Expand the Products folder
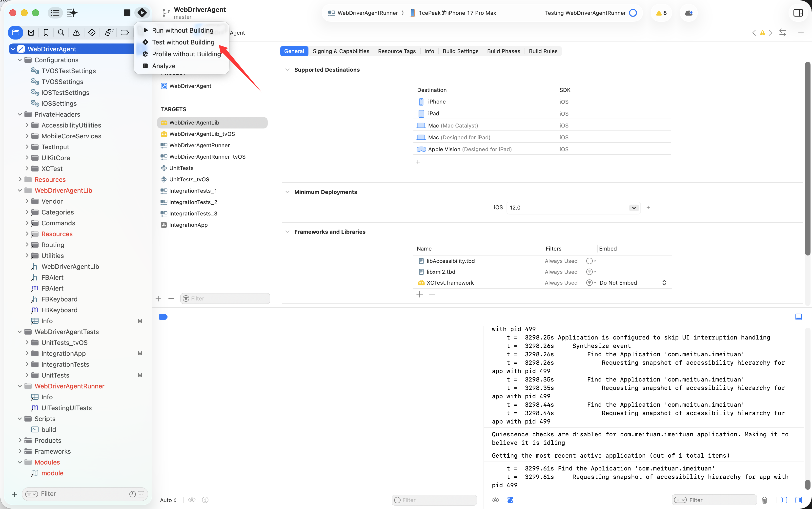Image resolution: width=812 pixels, height=509 pixels. click(20, 440)
